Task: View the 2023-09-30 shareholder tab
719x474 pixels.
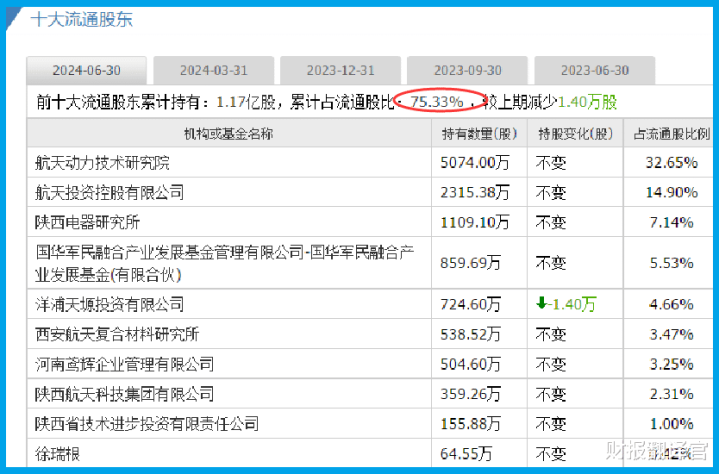Action: click(468, 70)
